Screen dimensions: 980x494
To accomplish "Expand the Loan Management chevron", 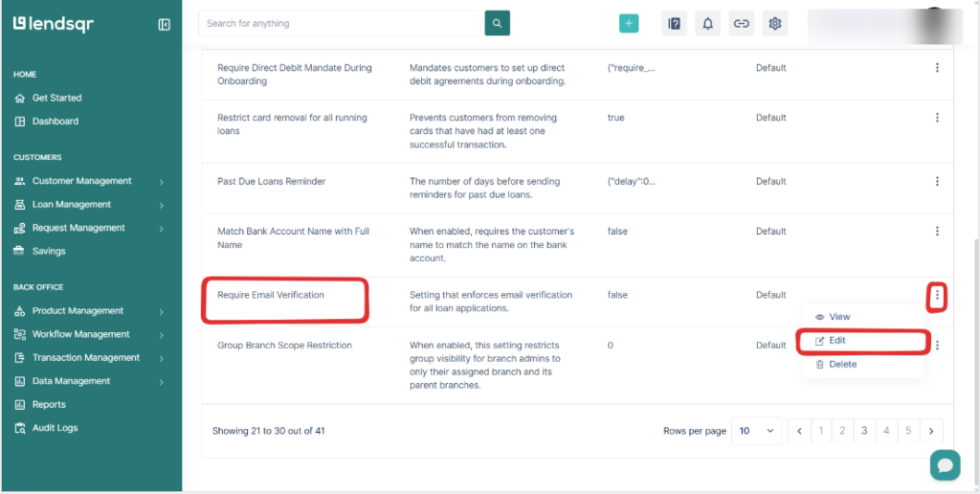I will point(161,205).
